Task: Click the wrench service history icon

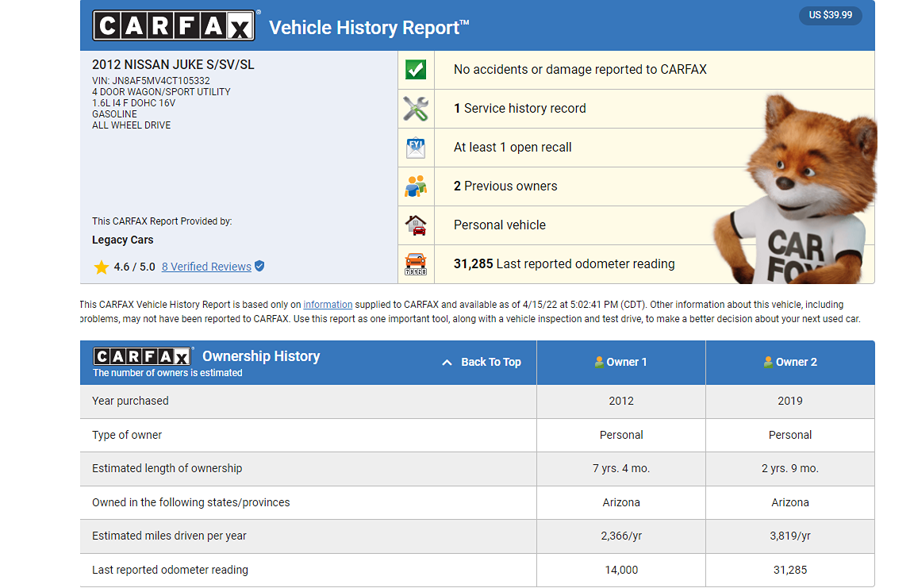Action: 416,109
